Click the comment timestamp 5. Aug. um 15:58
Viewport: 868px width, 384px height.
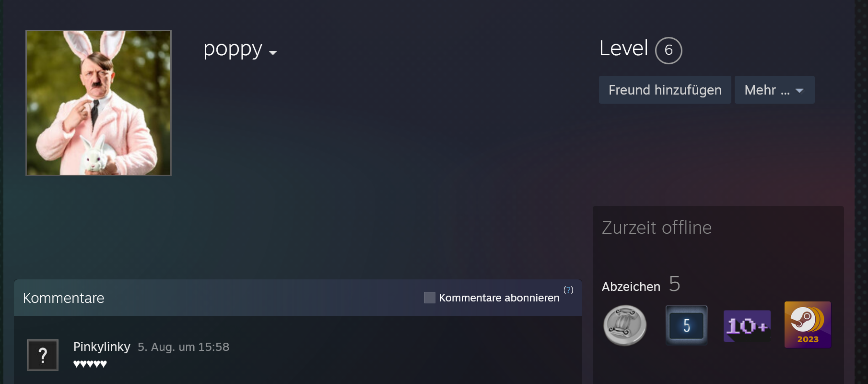point(183,347)
